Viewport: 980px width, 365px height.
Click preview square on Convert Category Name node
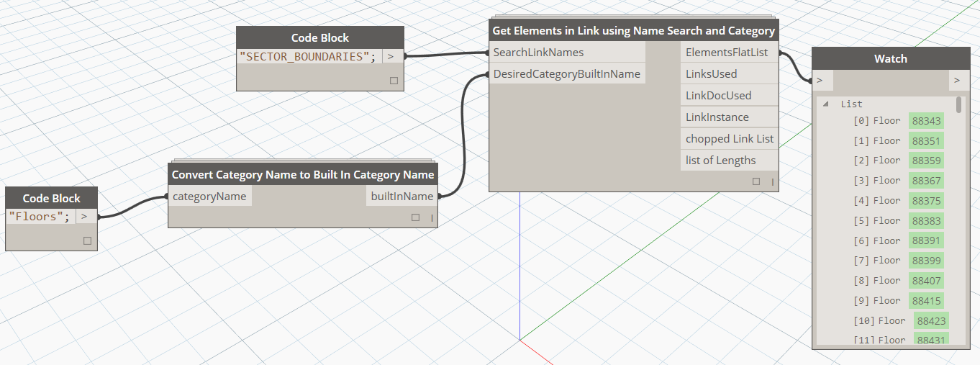(x=415, y=217)
